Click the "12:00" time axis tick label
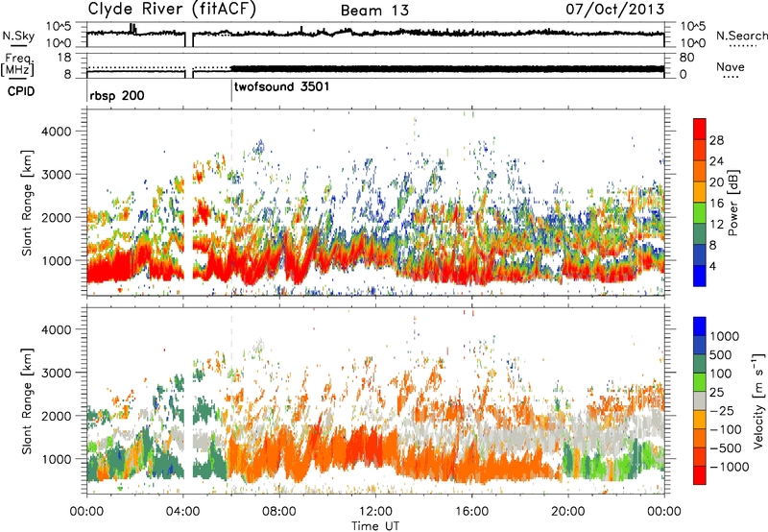The width and height of the screenshot is (768, 532). (375, 512)
